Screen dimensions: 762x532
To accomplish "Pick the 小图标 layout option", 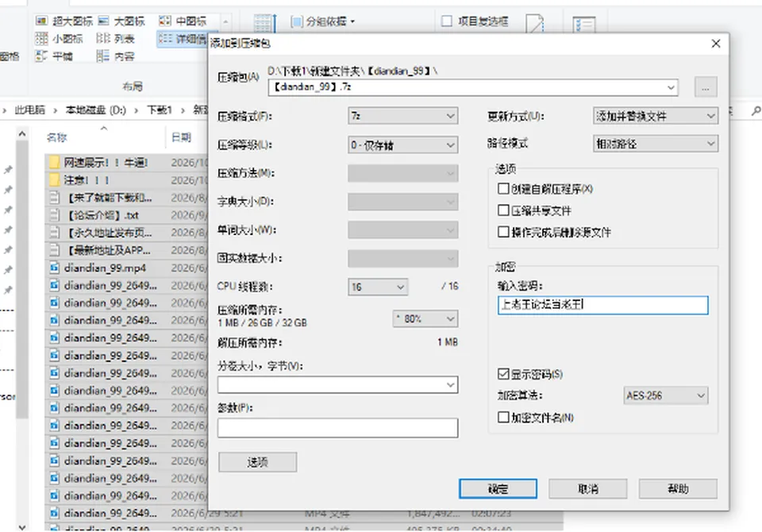I will (x=60, y=38).
